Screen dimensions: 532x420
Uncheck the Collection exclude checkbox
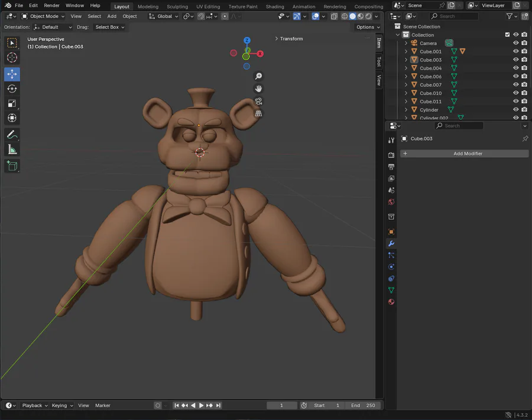(507, 35)
